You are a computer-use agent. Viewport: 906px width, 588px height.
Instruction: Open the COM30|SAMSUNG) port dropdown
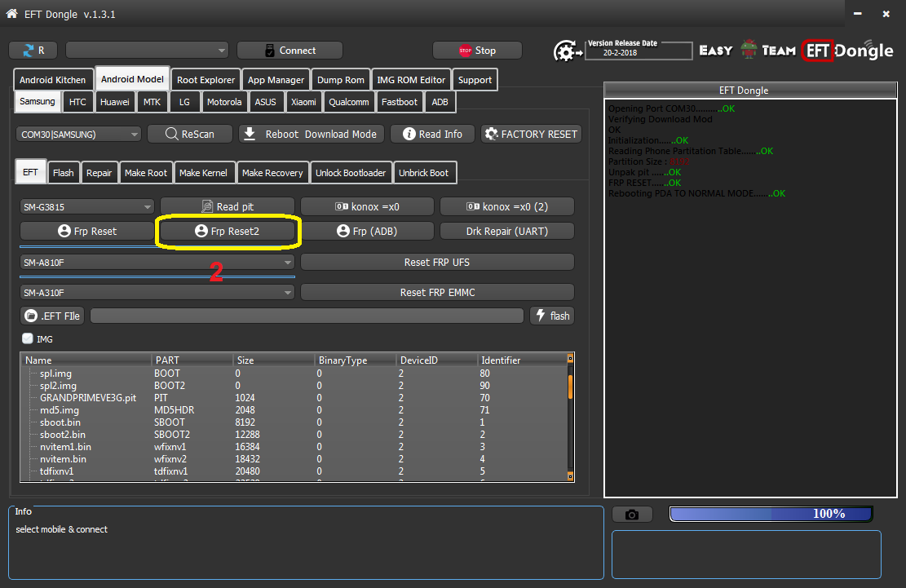tap(78, 134)
